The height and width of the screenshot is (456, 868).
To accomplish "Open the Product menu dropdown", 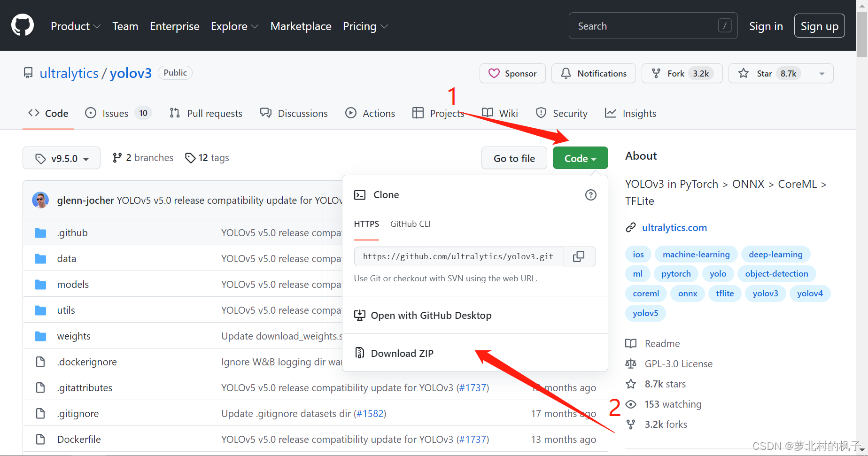I will (x=75, y=26).
